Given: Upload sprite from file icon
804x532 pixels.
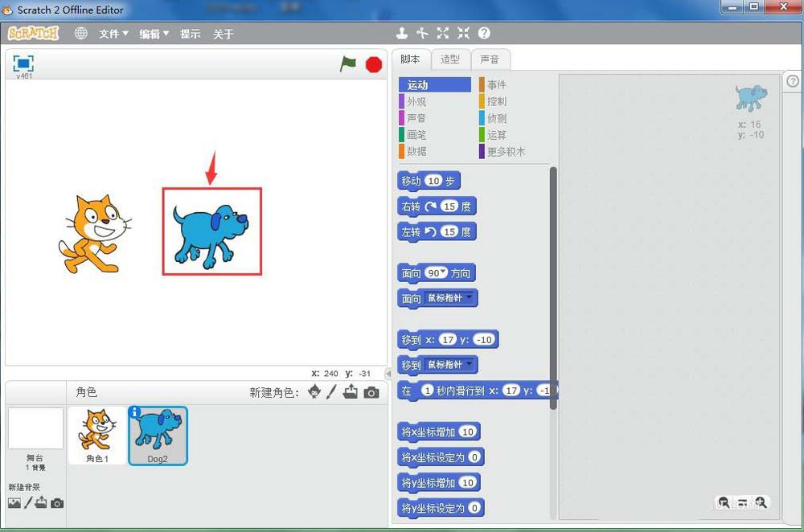Looking at the screenshot, I should [351, 392].
